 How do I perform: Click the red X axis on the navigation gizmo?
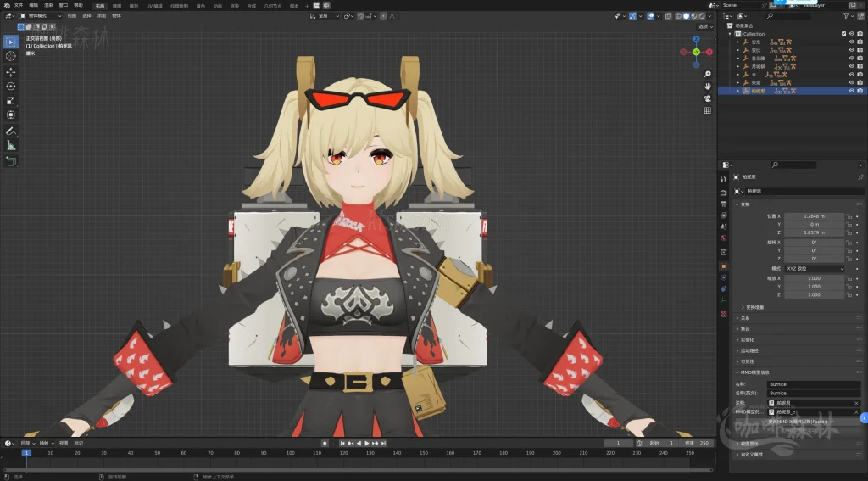709,52
